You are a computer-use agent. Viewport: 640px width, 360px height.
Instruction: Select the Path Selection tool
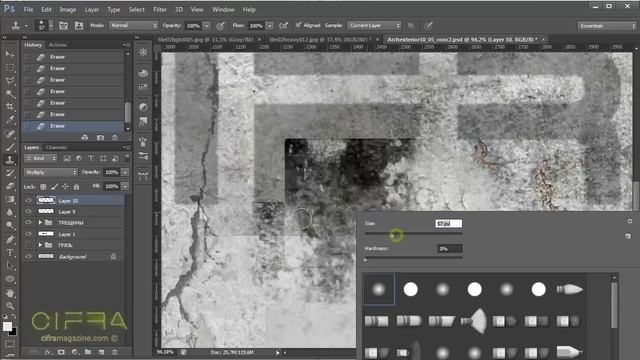pyautogui.click(x=10, y=265)
